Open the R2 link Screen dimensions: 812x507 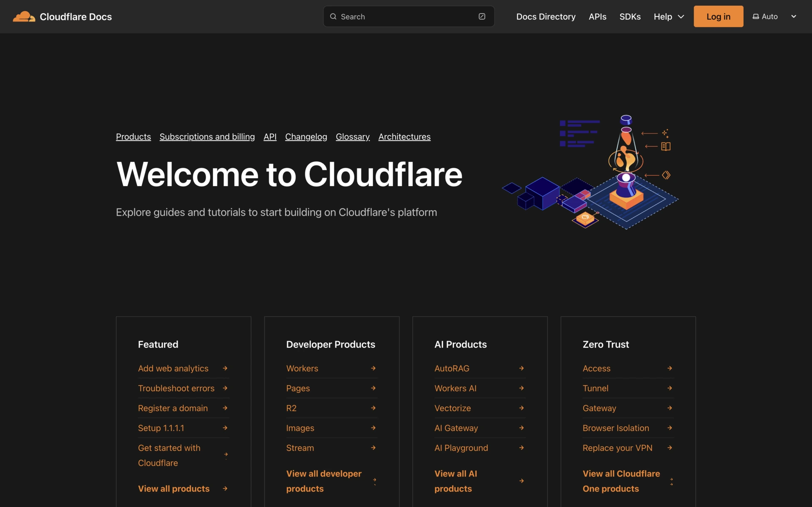coord(291,408)
